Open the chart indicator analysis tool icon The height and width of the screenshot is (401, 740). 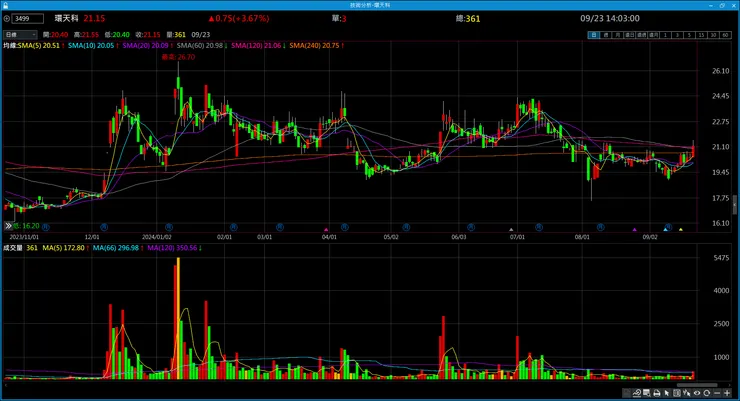[637, 393]
